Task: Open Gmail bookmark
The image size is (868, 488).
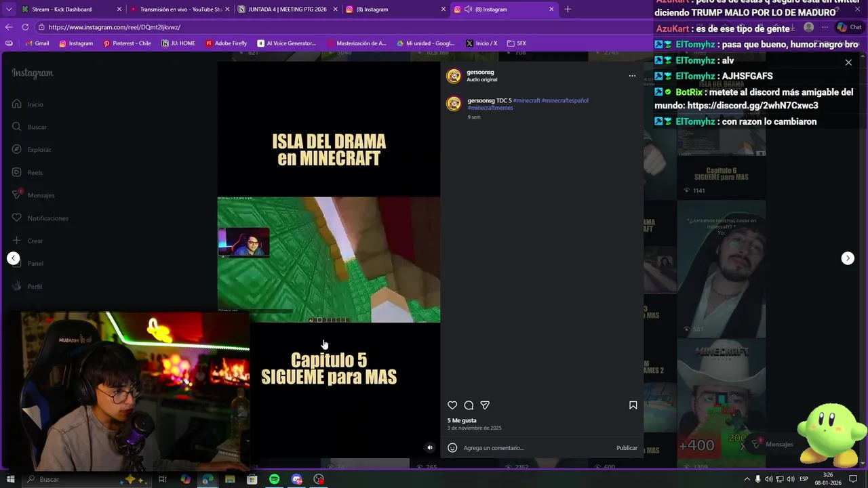Action: (x=37, y=43)
